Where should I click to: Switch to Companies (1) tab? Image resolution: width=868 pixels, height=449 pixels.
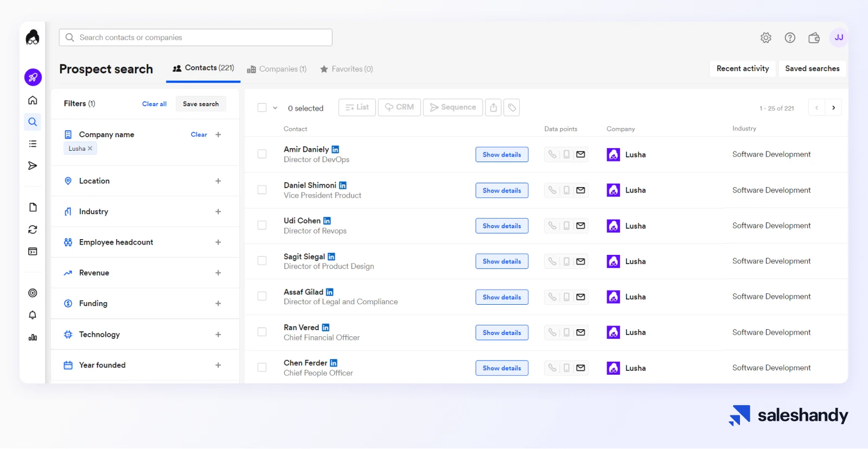pyautogui.click(x=277, y=69)
